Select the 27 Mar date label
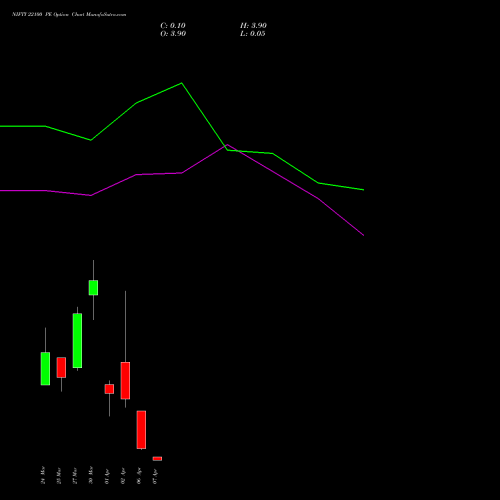 [75, 475]
